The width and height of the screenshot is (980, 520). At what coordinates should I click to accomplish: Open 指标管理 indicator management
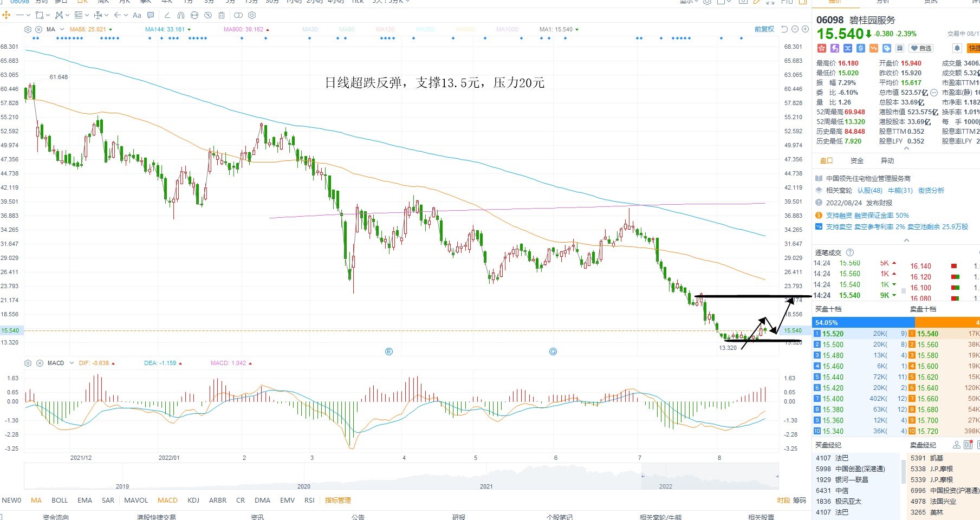point(338,500)
